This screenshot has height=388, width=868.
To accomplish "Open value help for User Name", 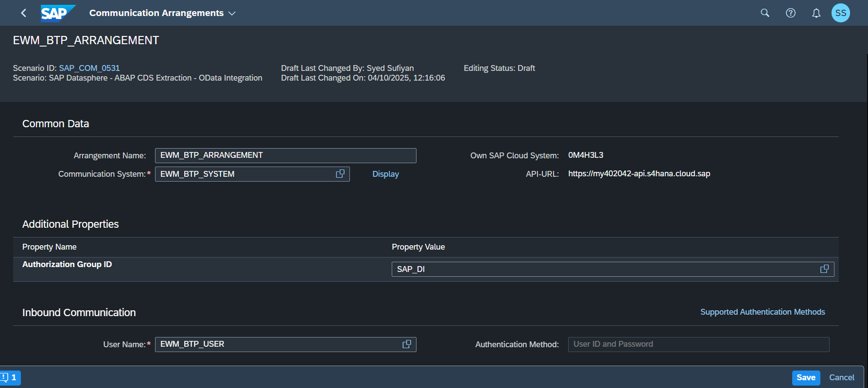I will (x=407, y=344).
